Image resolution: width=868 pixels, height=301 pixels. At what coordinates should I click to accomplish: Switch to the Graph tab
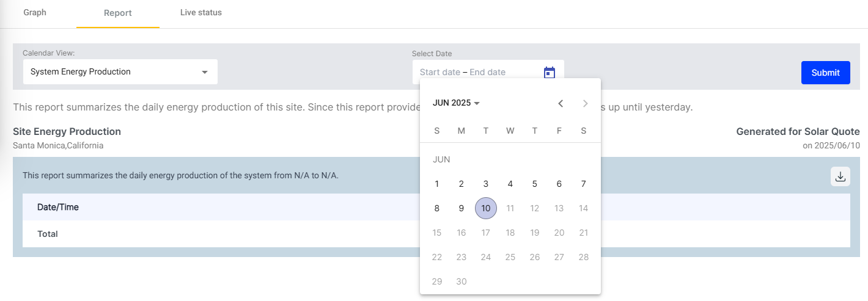pyautogui.click(x=35, y=13)
